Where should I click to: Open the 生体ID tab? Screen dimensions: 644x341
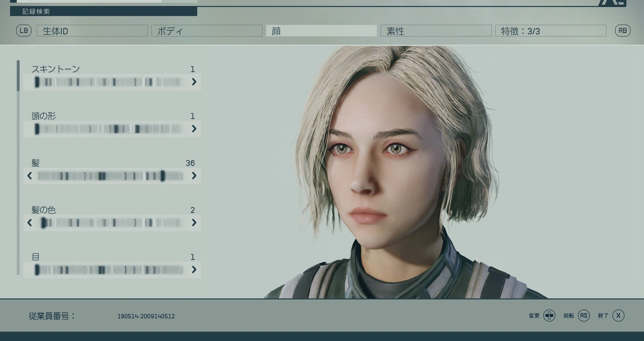pos(92,31)
